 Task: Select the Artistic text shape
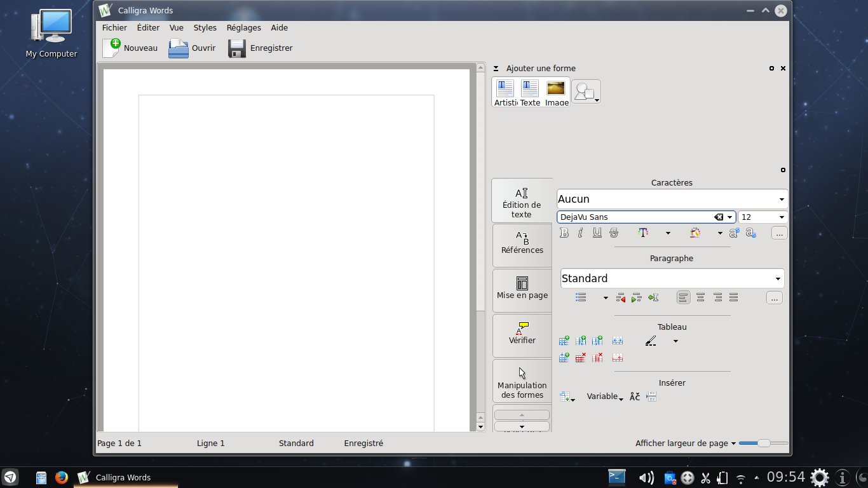505,93
